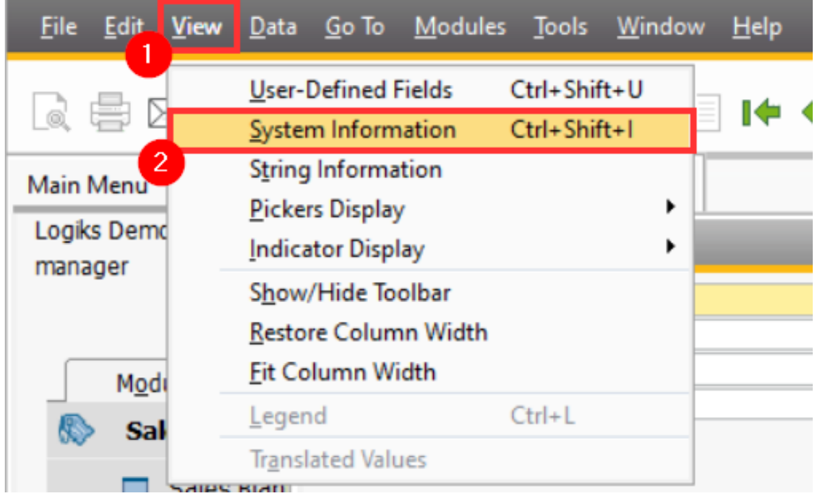Click Restore Column Width
Image resolution: width=834 pixels, height=504 pixels.
click(368, 333)
